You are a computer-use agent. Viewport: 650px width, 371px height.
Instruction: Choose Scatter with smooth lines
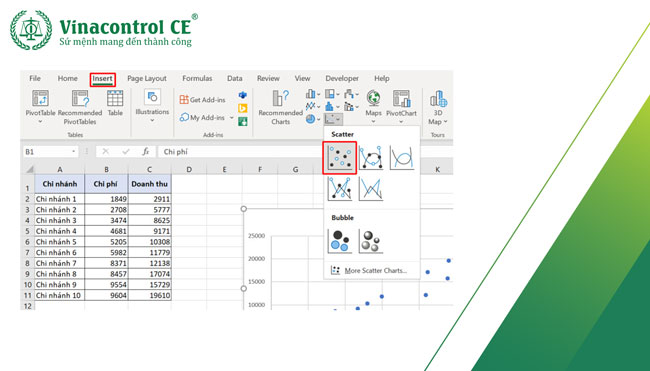click(402, 158)
